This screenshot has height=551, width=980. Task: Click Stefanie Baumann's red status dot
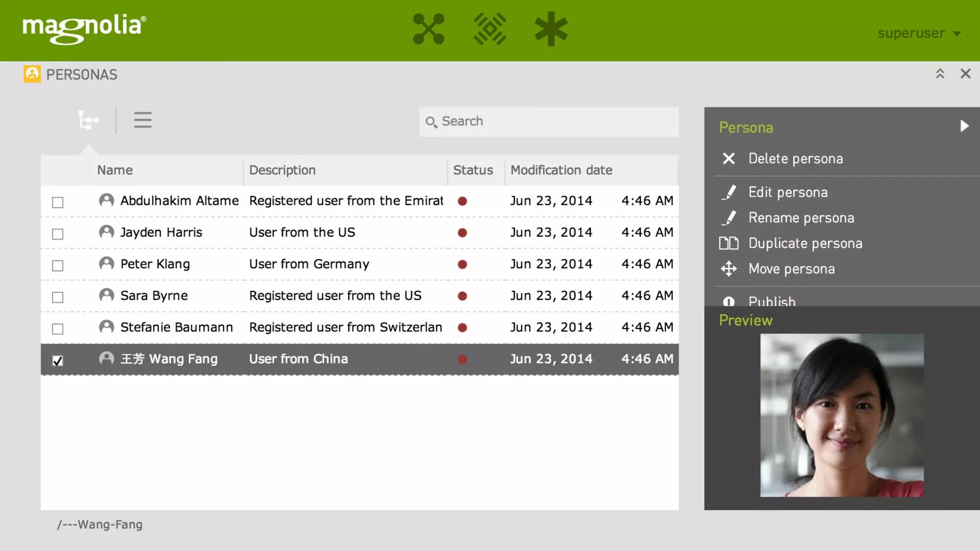[x=462, y=328]
